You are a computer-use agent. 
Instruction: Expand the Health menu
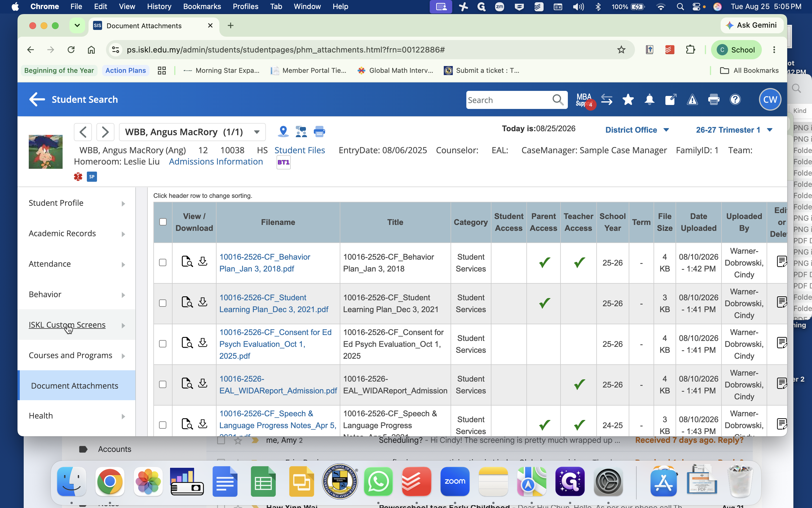pos(77,416)
